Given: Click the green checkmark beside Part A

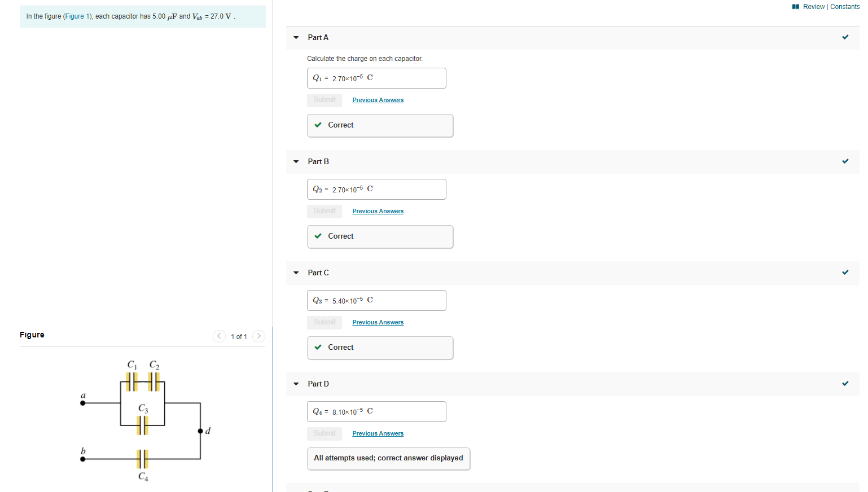Looking at the screenshot, I should pyautogui.click(x=845, y=37).
